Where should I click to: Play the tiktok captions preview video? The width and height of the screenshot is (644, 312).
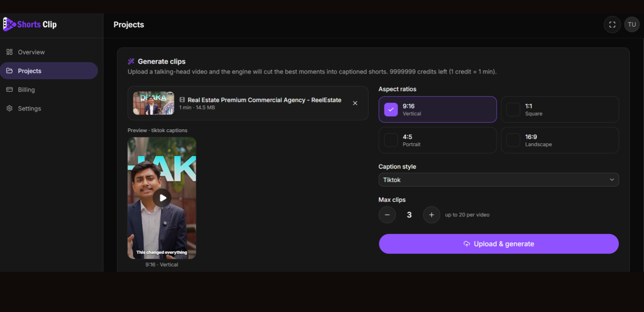coord(162,198)
